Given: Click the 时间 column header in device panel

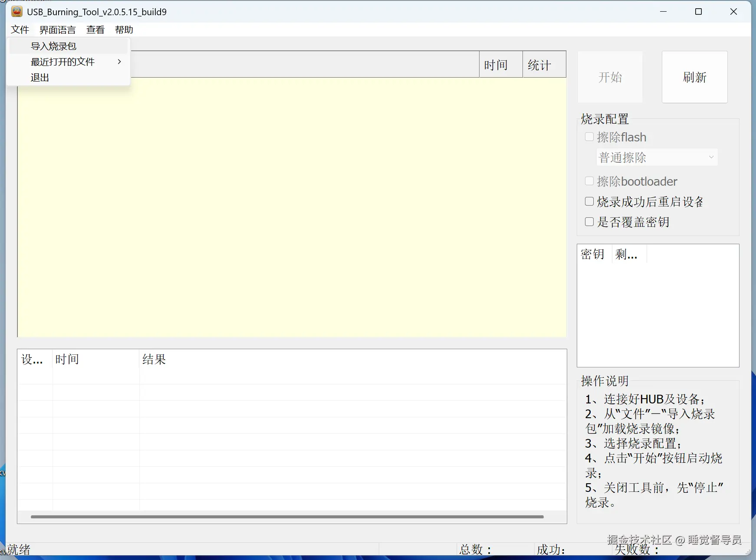Looking at the screenshot, I should 501,65.
